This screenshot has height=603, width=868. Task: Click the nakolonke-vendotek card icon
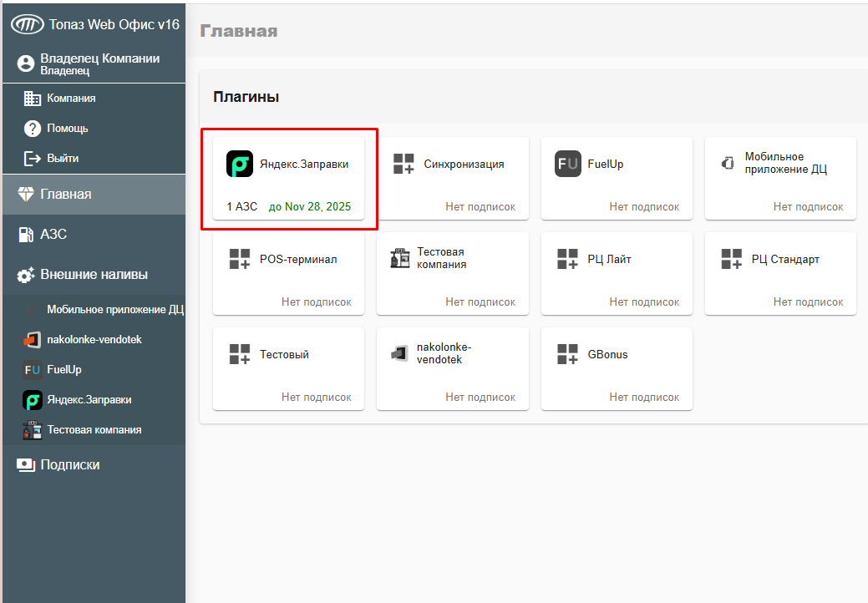tap(399, 353)
